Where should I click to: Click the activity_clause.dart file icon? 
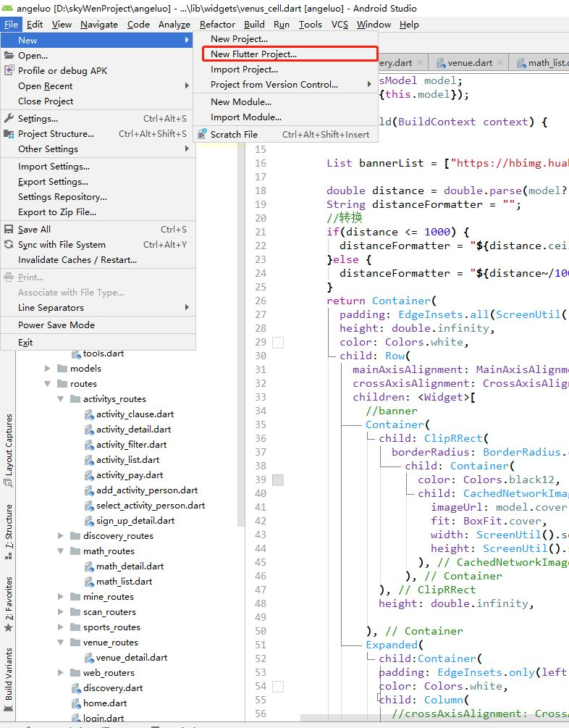(x=89, y=414)
